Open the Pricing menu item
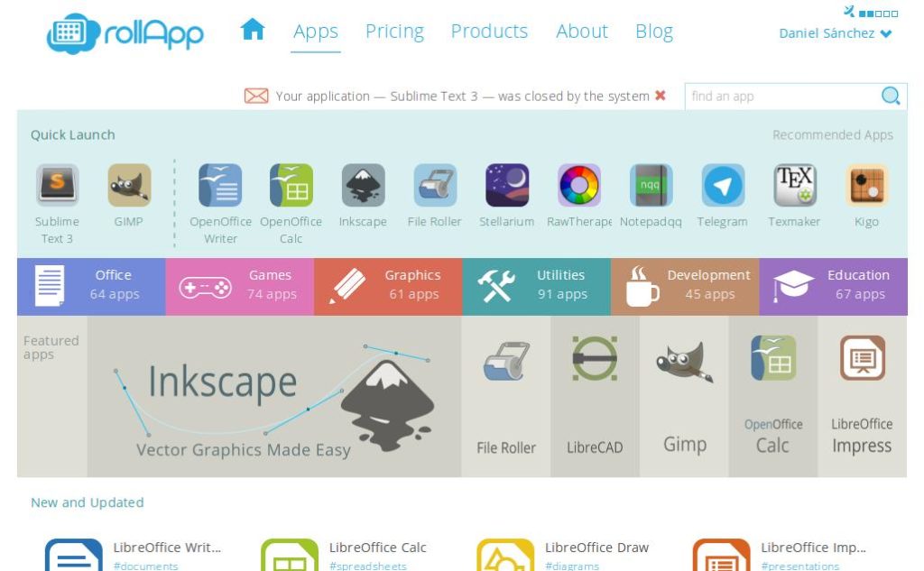The width and height of the screenshot is (924, 571). click(394, 32)
